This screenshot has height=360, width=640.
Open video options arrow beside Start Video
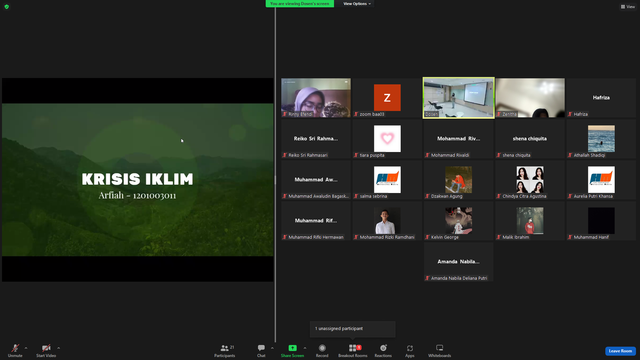point(58,348)
